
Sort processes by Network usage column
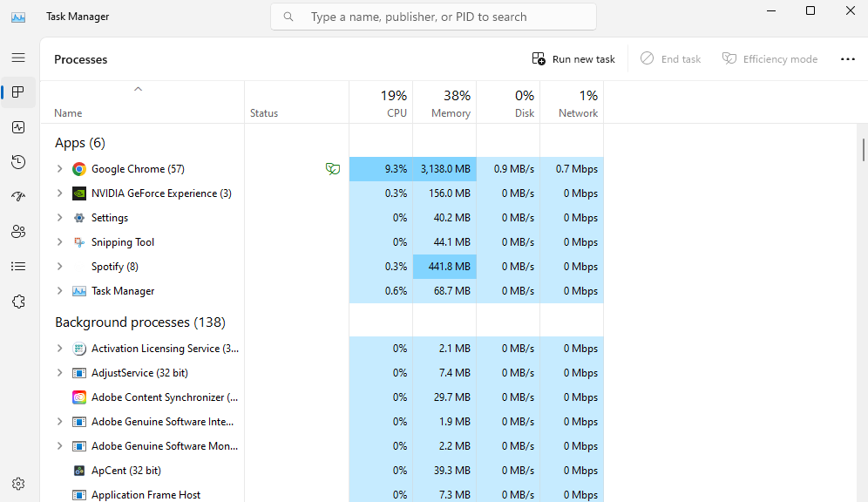[x=572, y=102]
